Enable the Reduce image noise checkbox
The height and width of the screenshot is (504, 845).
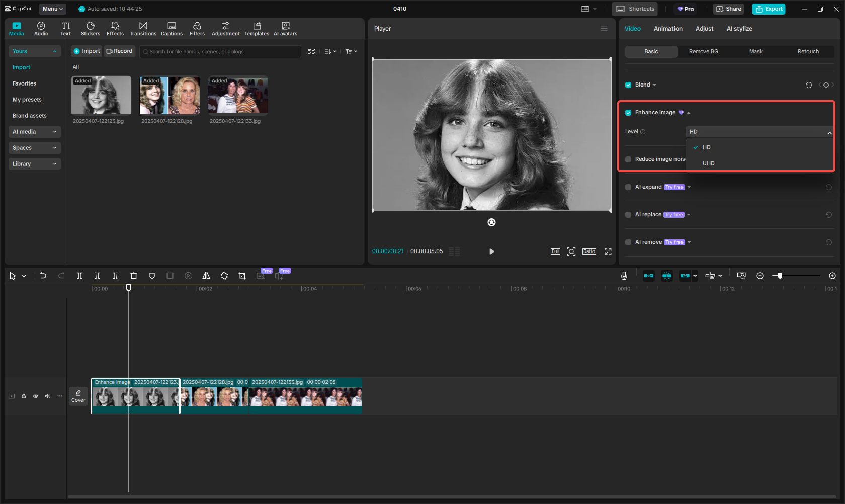(x=628, y=159)
